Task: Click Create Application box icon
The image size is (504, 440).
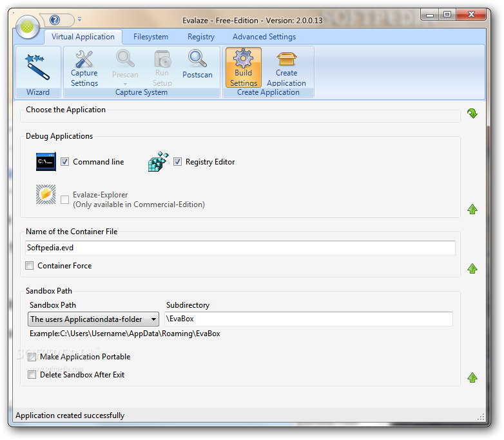Action: (x=286, y=59)
